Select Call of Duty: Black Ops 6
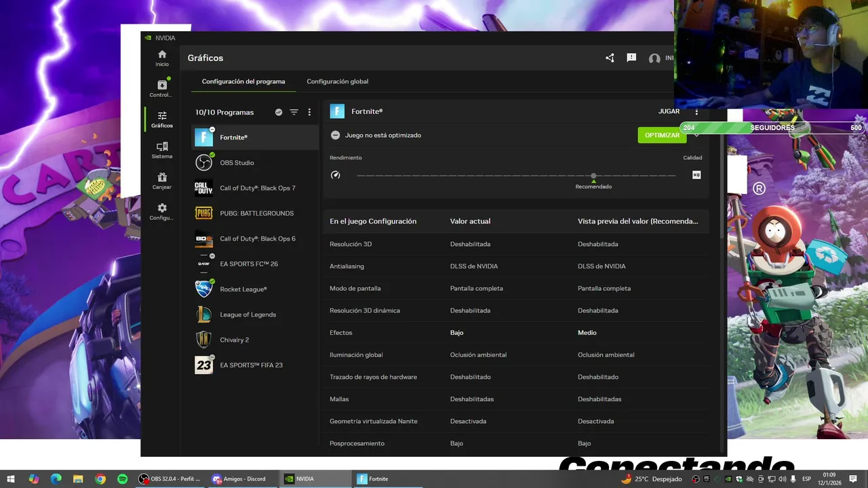 coord(255,239)
